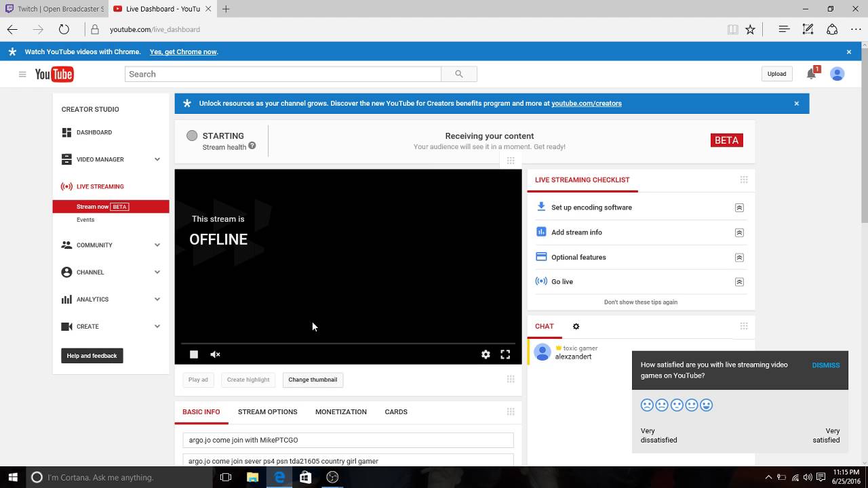Image resolution: width=868 pixels, height=488 pixels.
Task: Enter fullscreen in the stream player
Action: (505, 354)
